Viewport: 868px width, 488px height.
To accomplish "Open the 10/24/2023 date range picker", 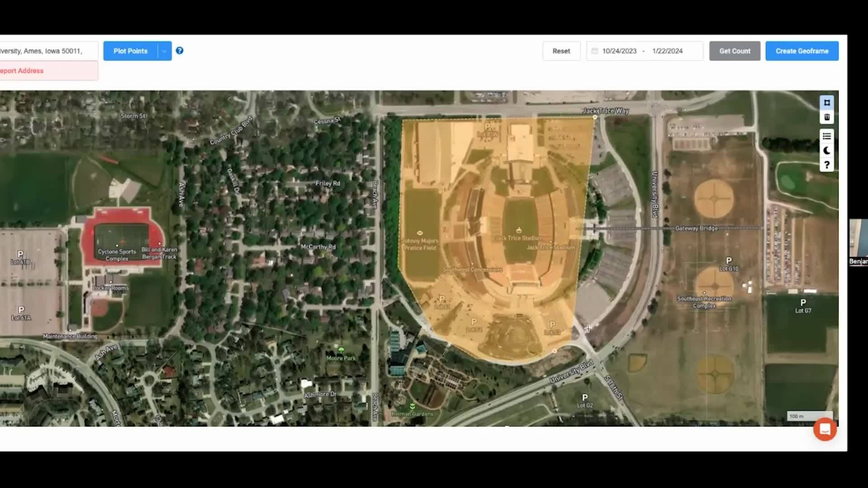I will pyautogui.click(x=620, y=51).
